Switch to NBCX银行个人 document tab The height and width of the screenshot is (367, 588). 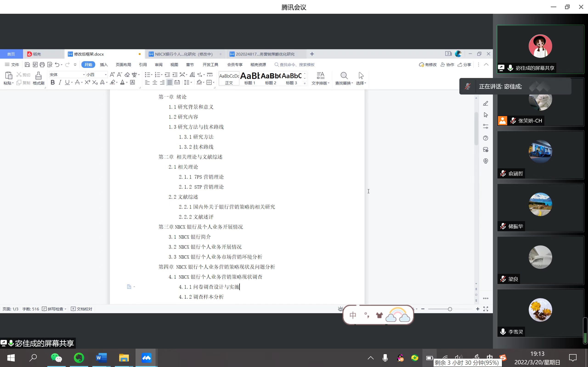tap(184, 54)
